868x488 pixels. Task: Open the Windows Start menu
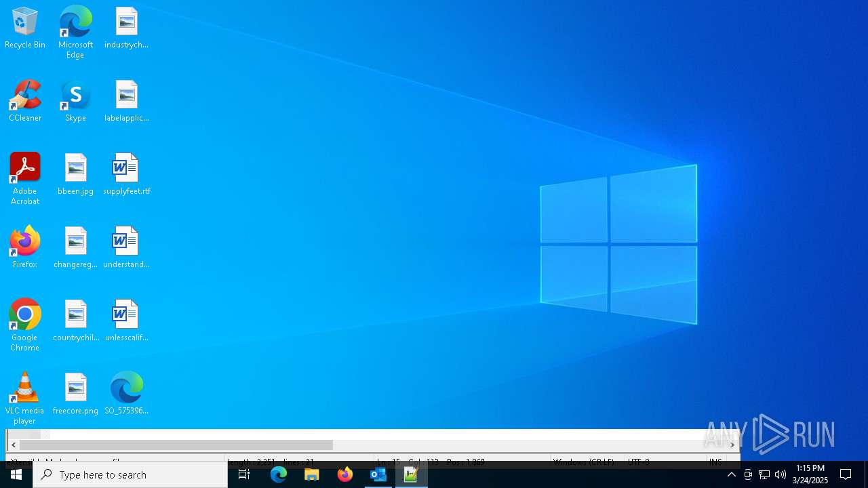pos(16,474)
